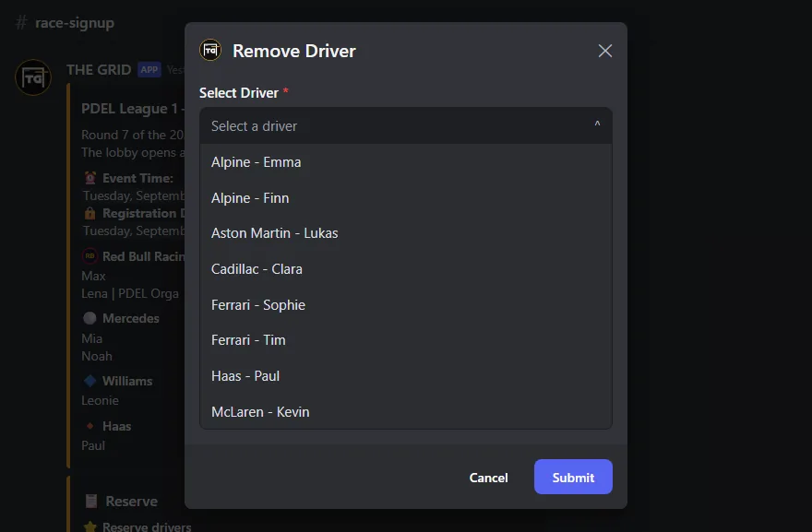
Task: Select Cadillac - Clara entry
Action: (405, 269)
